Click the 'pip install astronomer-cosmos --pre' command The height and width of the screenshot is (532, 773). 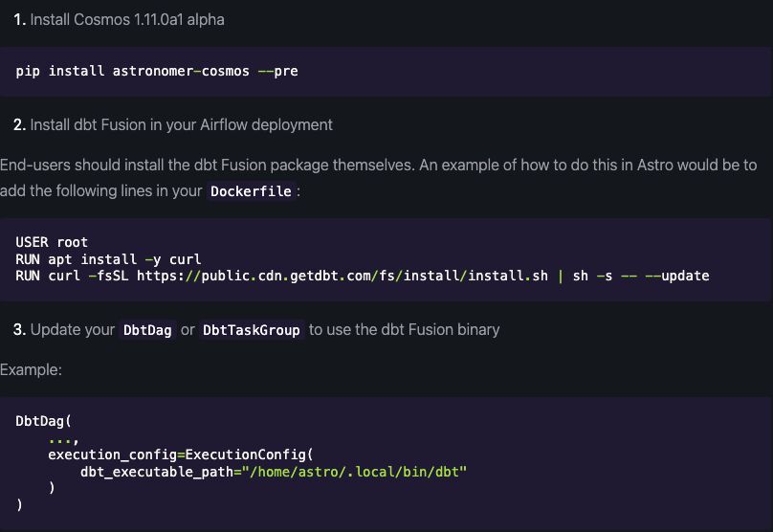[157, 71]
